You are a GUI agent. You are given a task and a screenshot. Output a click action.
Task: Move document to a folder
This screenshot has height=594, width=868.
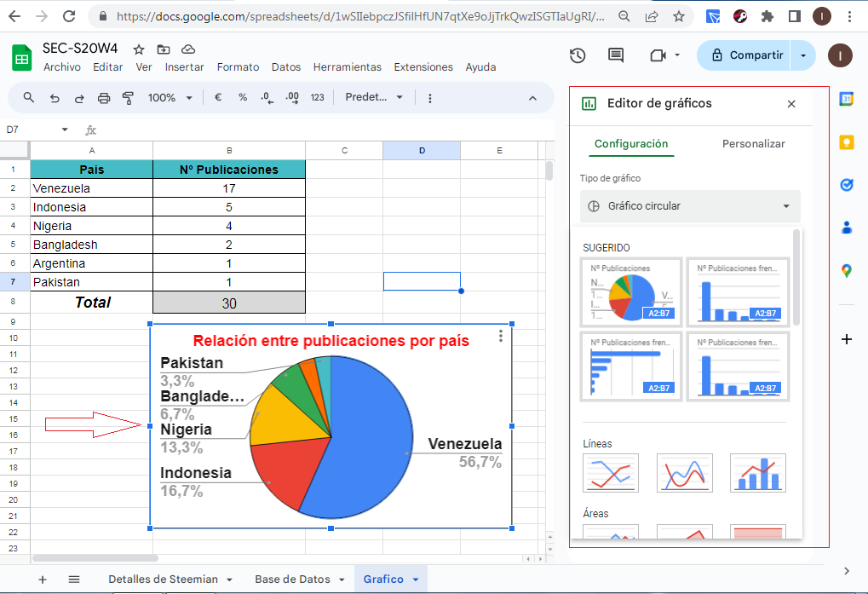coord(164,49)
